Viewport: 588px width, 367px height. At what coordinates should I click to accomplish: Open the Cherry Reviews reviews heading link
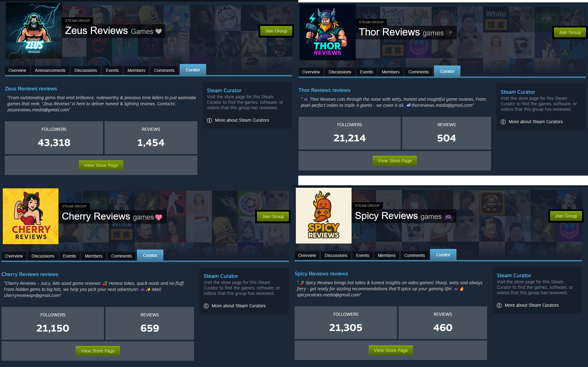(x=30, y=274)
